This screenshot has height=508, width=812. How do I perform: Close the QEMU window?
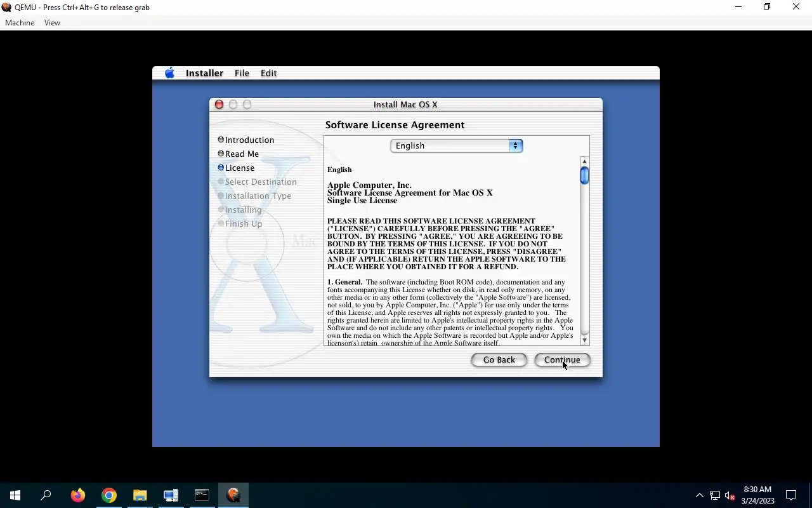pyautogui.click(x=796, y=7)
